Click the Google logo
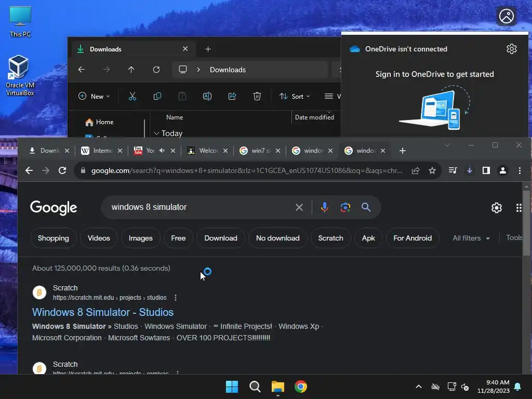The image size is (532, 399). pyautogui.click(x=54, y=208)
